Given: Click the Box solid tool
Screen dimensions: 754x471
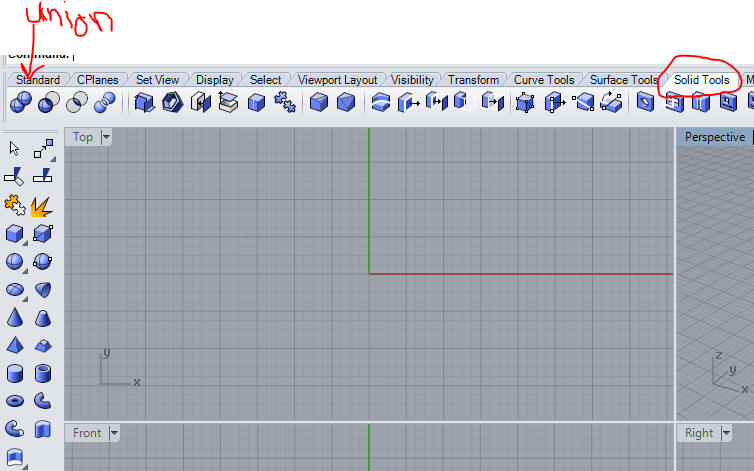Looking at the screenshot, I should 15,234.
